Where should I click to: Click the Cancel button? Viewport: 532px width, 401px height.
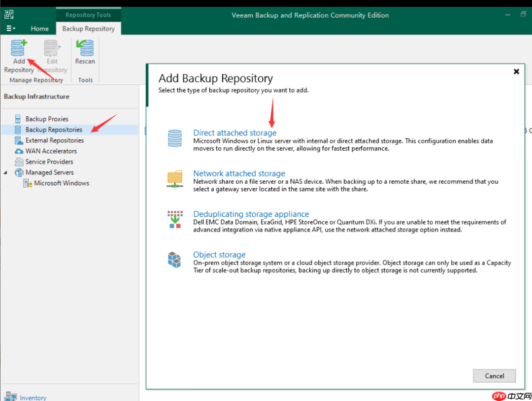click(x=494, y=375)
